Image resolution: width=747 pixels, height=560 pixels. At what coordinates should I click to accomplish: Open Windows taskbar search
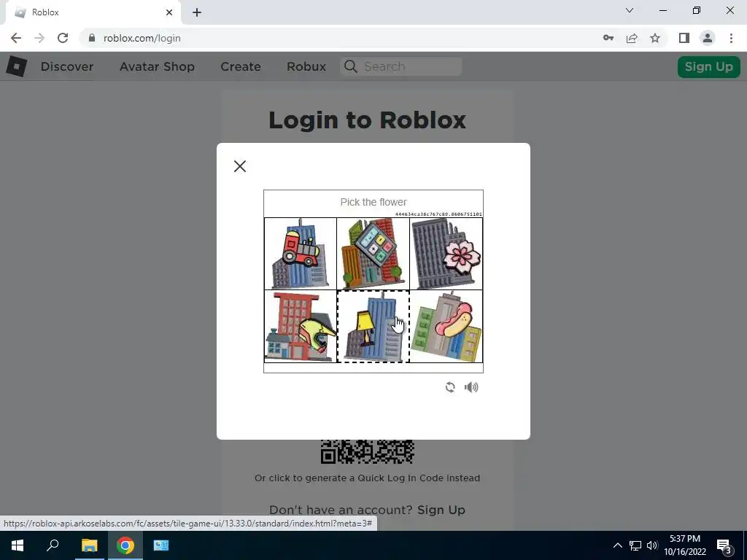(x=53, y=545)
